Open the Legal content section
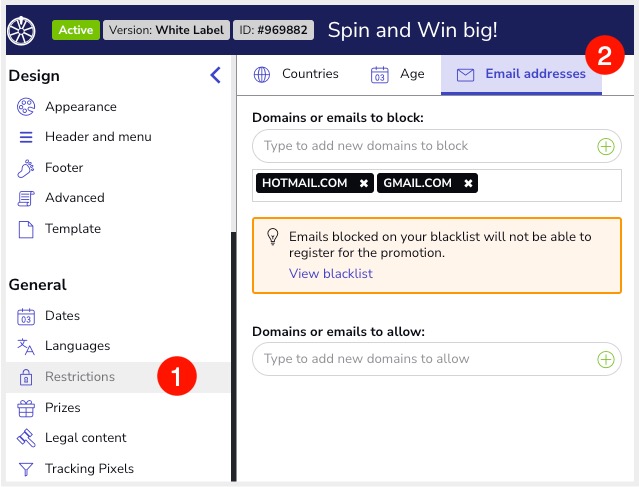The width and height of the screenshot is (639, 487). tap(85, 438)
